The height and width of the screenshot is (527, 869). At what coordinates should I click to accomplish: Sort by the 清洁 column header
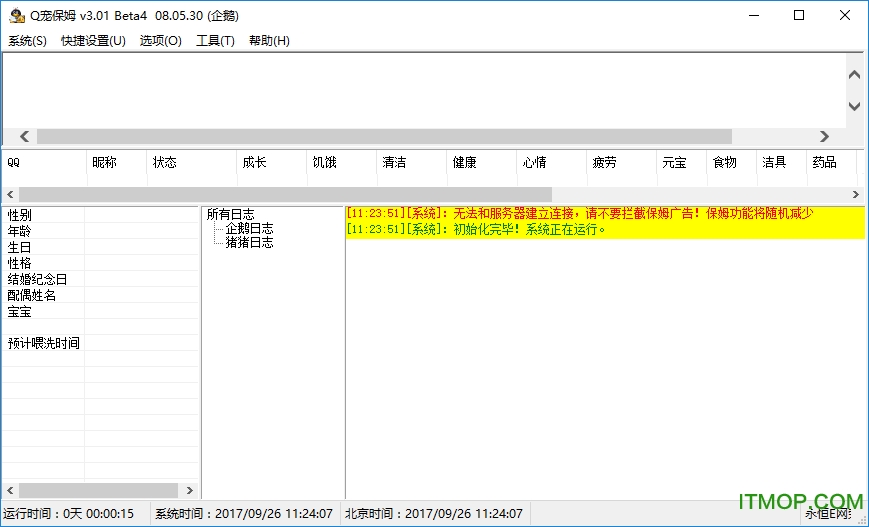[x=411, y=162]
